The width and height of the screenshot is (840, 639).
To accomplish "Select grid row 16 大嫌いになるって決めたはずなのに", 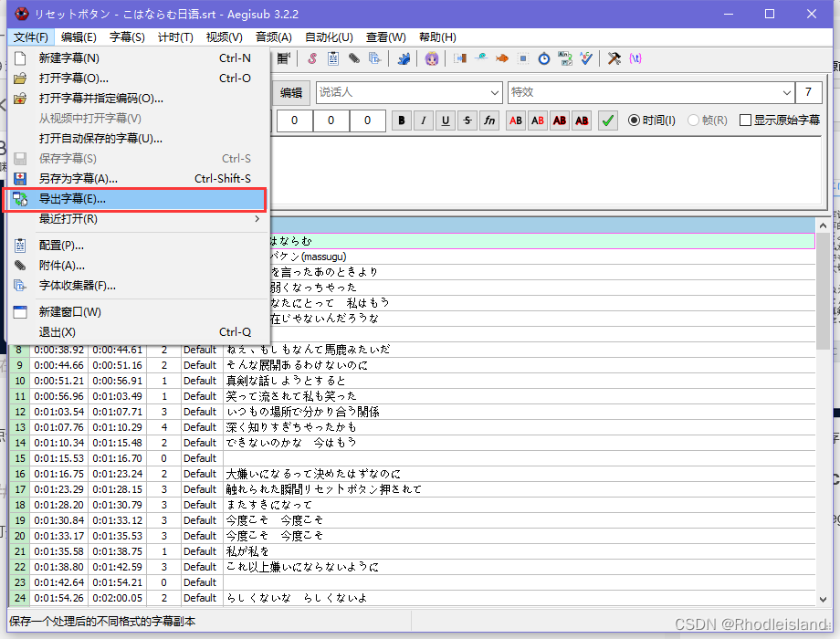I will pyautogui.click(x=413, y=474).
